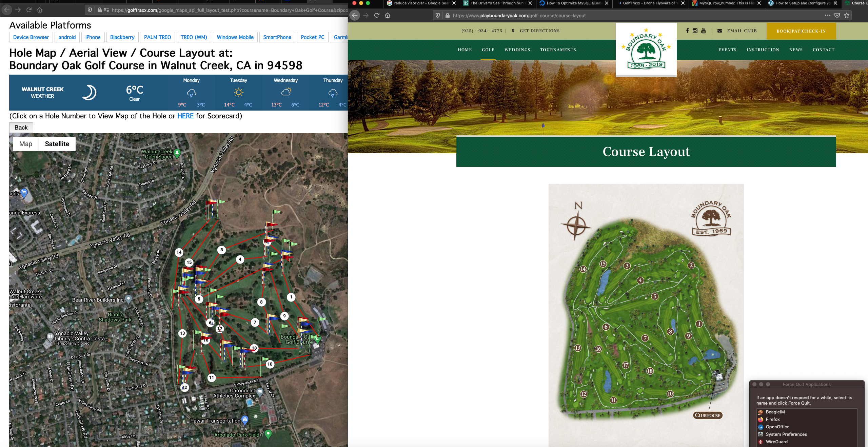Close the How To Optimize MySQL Queries tab
Viewport: 868px width, 447px height.
(x=606, y=3)
